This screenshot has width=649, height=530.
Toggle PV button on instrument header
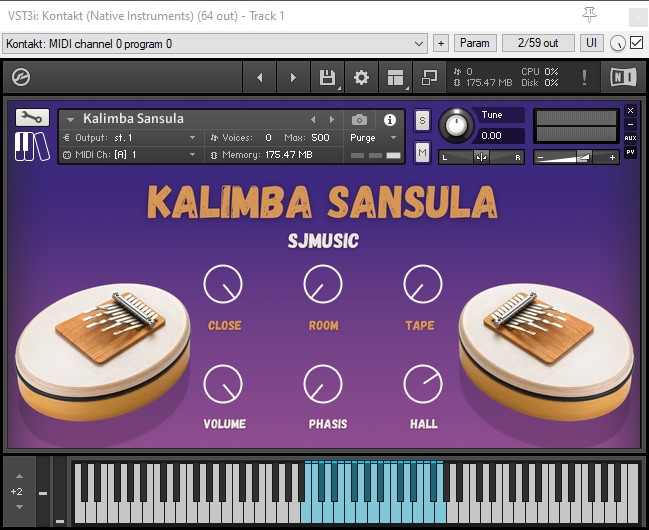pos(630,152)
